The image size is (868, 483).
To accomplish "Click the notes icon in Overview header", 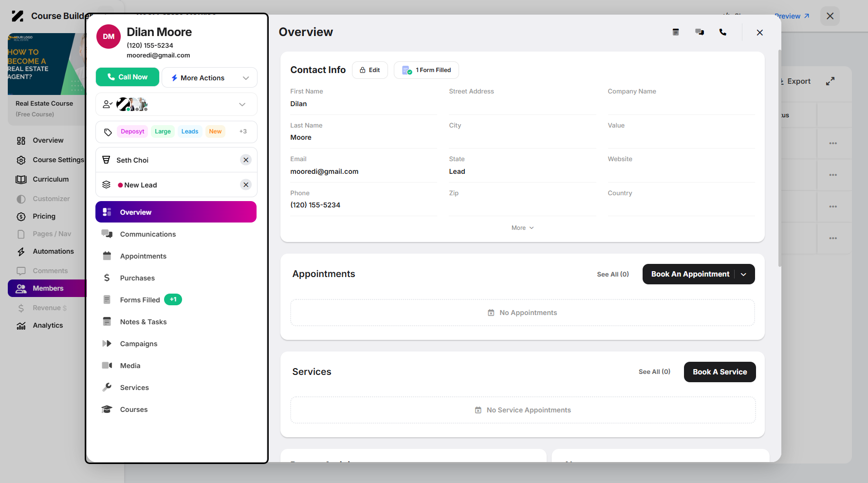I will click(x=676, y=32).
